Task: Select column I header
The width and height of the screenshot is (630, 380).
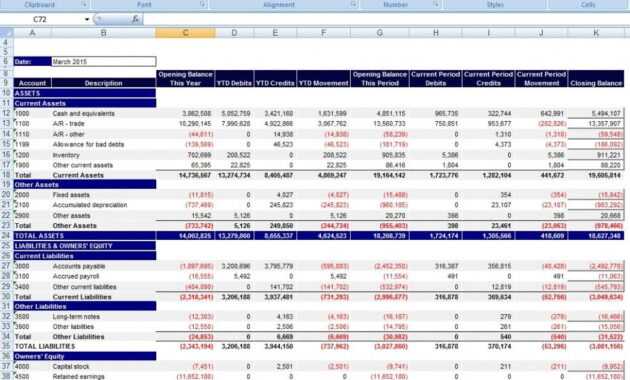Action: pyautogui.click(x=489, y=33)
